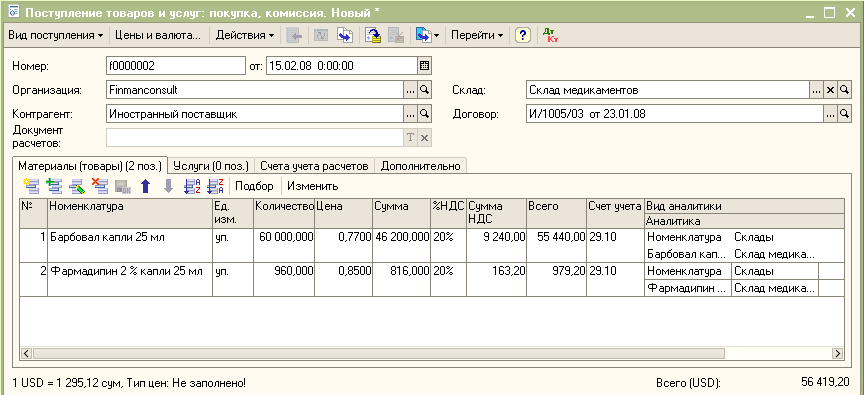The image size is (864, 395).
Task: Click the Контрагент field Иностранный поставщик
Action: pyautogui.click(x=255, y=113)
